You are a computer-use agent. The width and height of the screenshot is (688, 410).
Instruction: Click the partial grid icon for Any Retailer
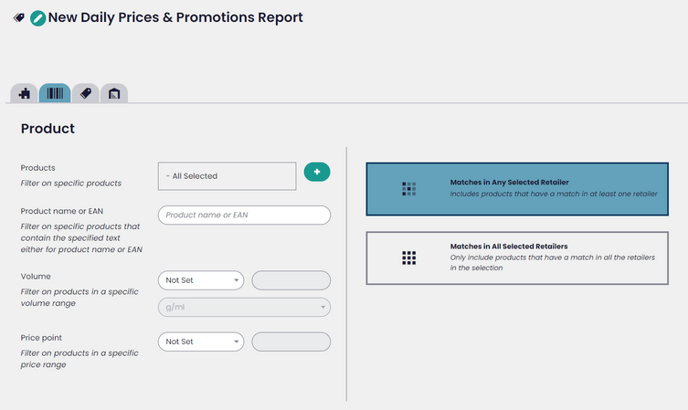pos(409,189)
